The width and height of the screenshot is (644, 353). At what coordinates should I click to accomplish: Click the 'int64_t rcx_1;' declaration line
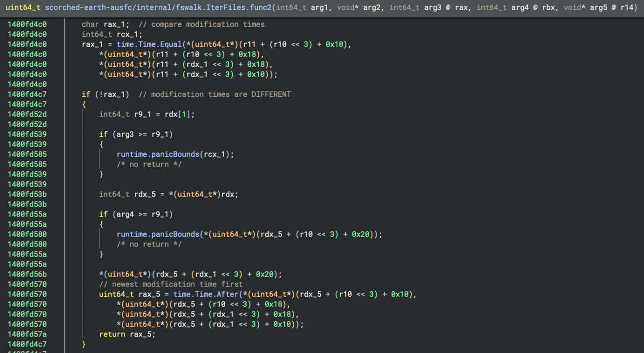tap(112, 35)
